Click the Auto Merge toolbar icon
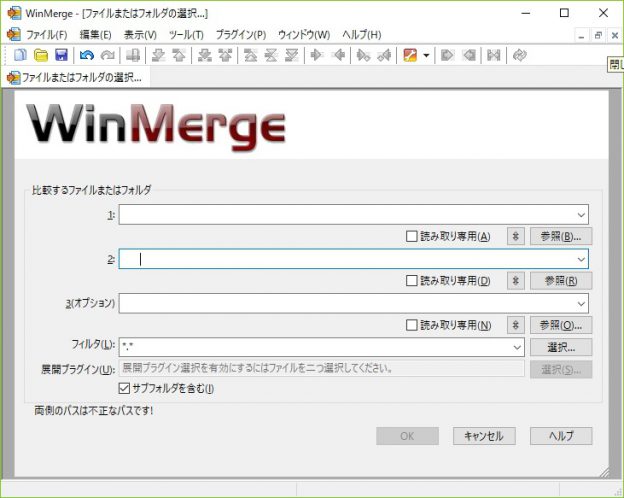Viewport: 624px width, 498px height. 493,55
